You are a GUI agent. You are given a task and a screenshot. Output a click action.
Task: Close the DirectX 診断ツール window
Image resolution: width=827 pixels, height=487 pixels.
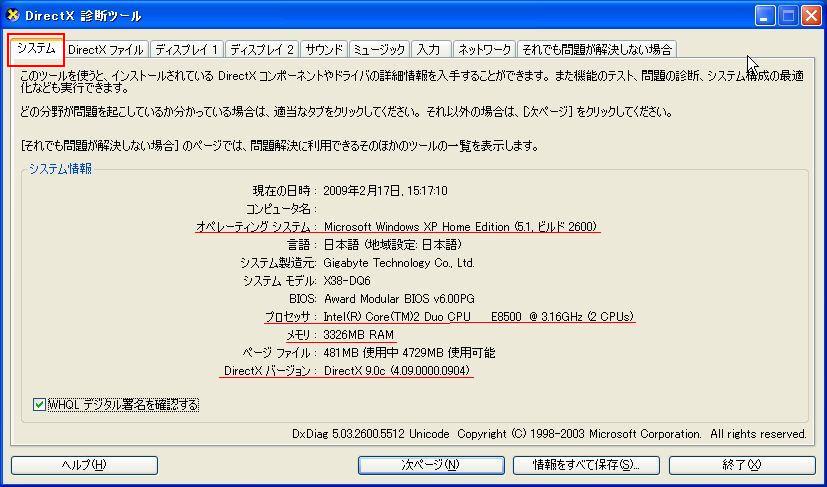[811, 16]
